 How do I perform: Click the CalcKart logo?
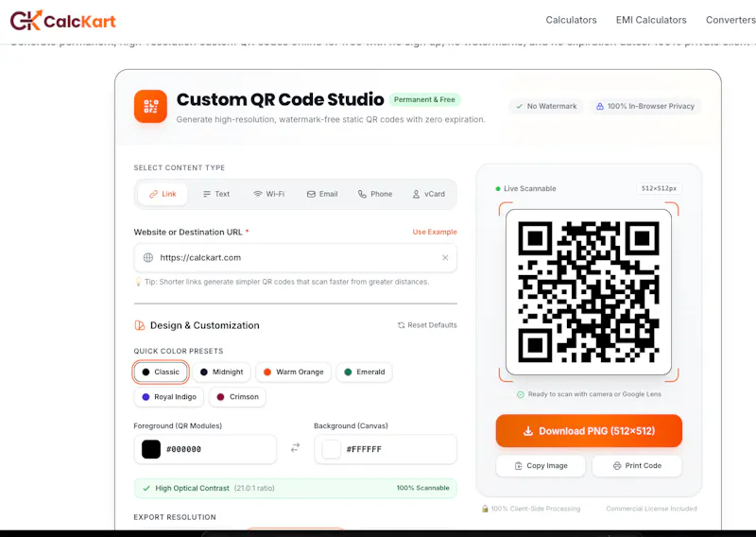tap(63, 20)
